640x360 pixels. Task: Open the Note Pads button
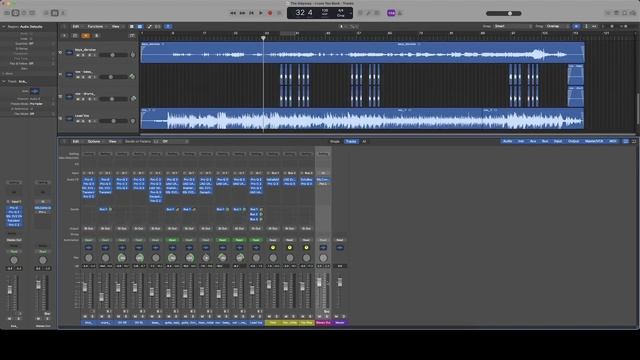click(616, 13)
